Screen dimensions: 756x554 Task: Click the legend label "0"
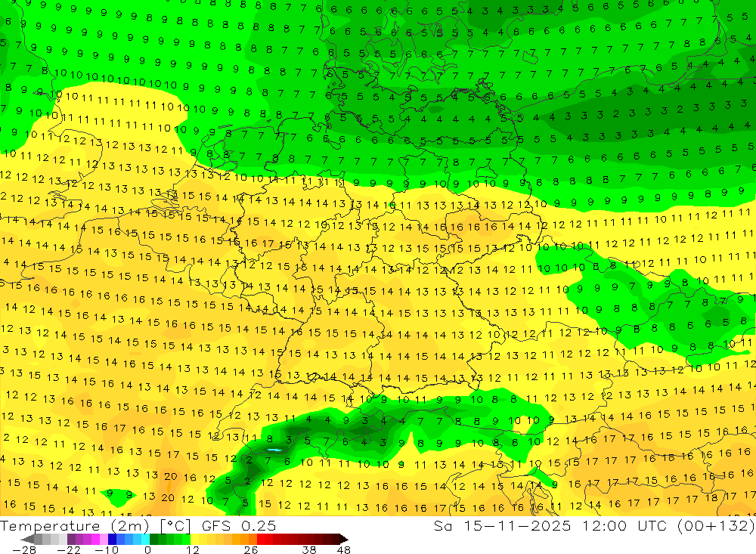(x=148, y=550)
